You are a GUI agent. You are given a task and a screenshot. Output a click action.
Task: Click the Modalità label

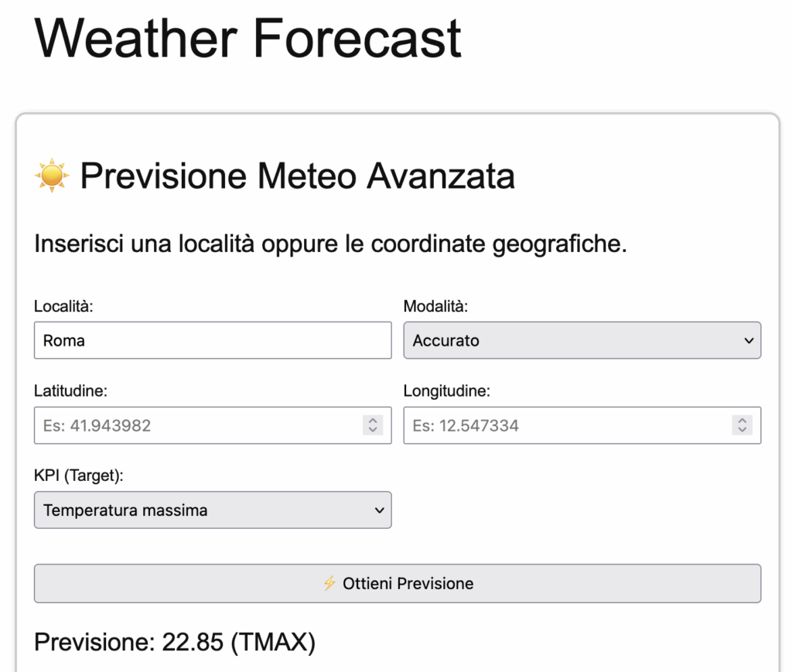tap(435, 306)
